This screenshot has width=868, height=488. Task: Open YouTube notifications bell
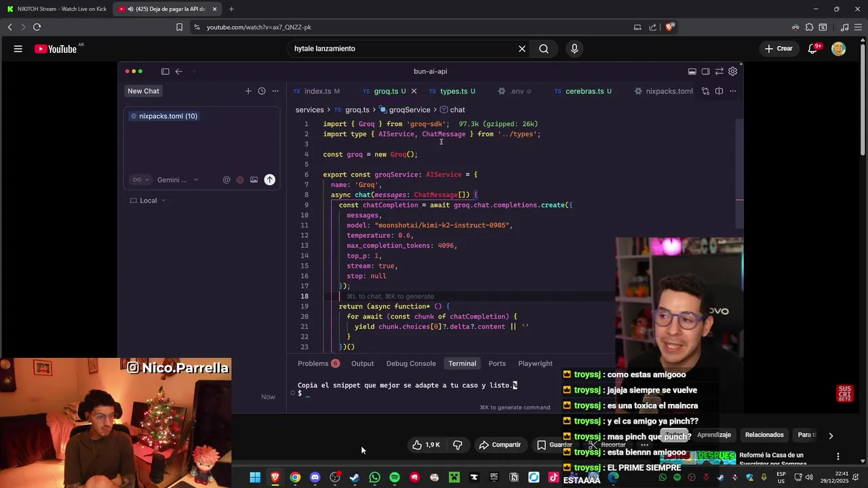[812, 49]
